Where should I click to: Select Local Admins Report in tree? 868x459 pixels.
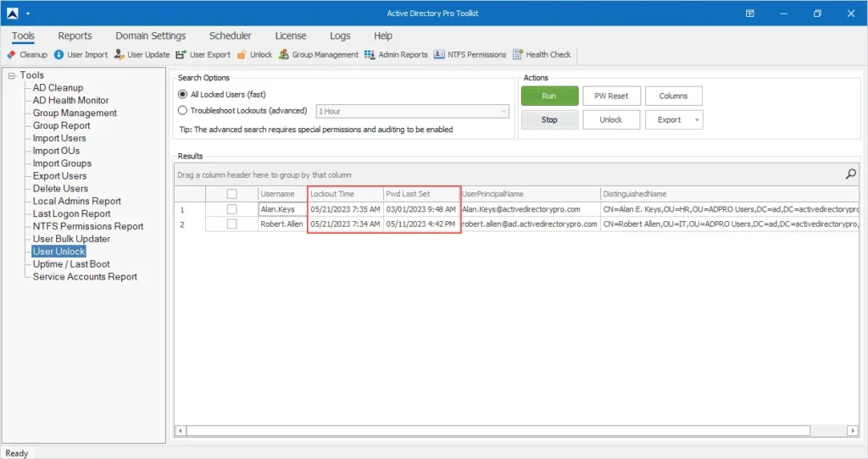click(76, 202)
